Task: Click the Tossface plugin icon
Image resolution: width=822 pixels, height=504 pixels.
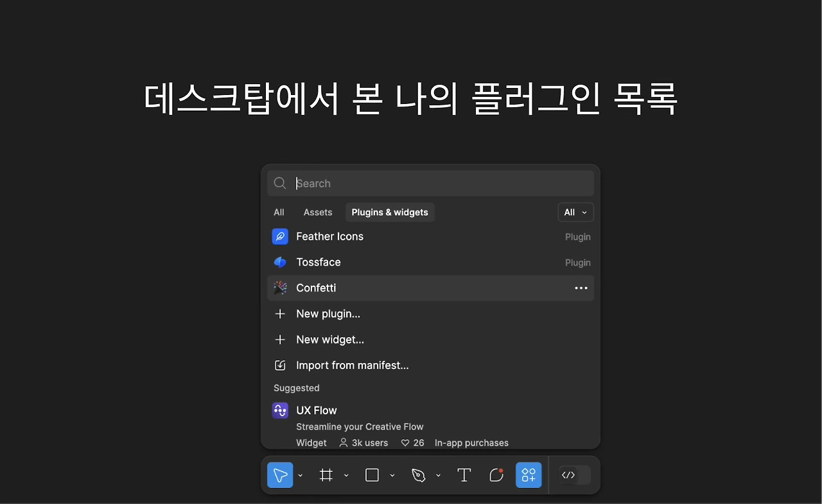Action: pyautogui.click(x=280, y=262)
